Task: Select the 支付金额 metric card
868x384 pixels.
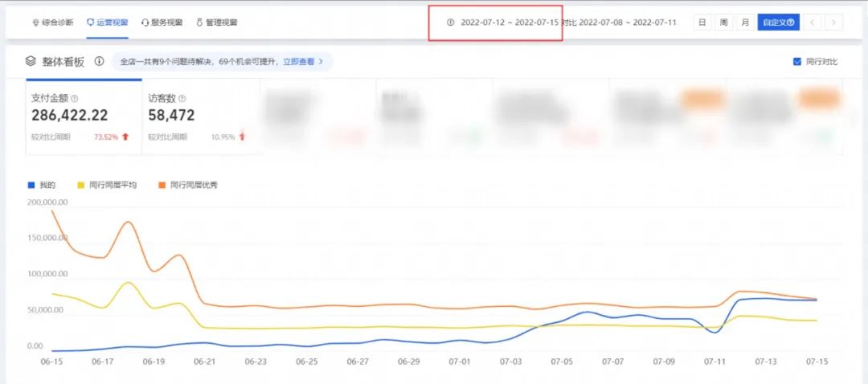Action: (84, 117)
